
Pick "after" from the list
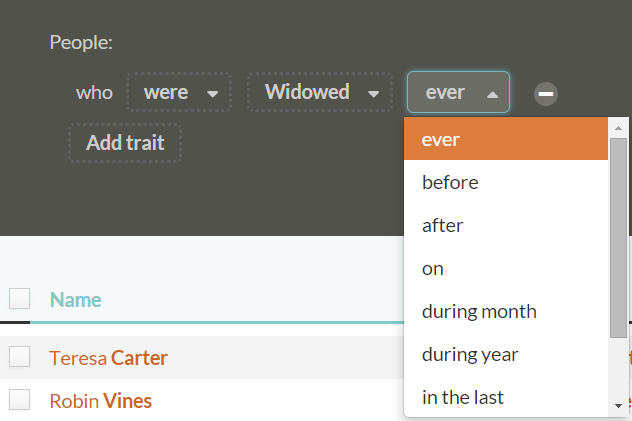(505, 225)
